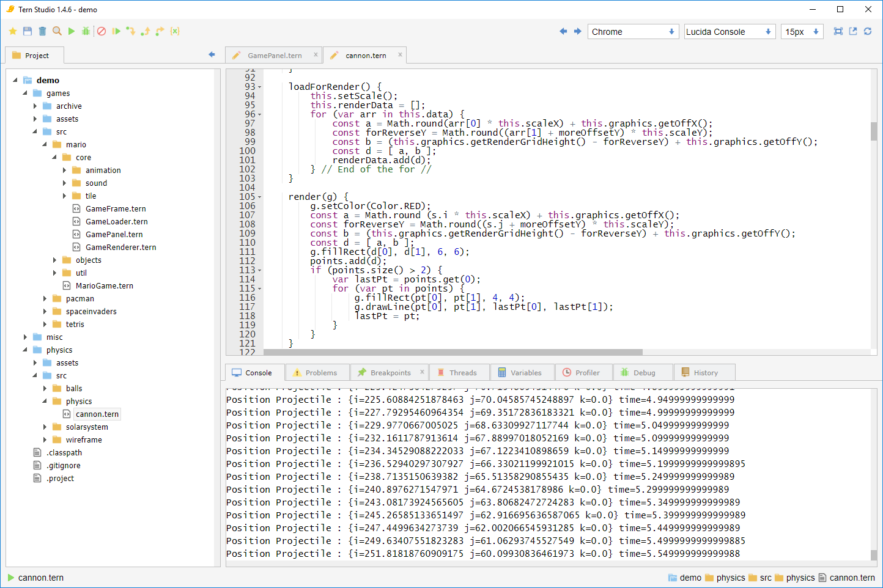Click demo breadcrumb in status bar

[690, 578]
